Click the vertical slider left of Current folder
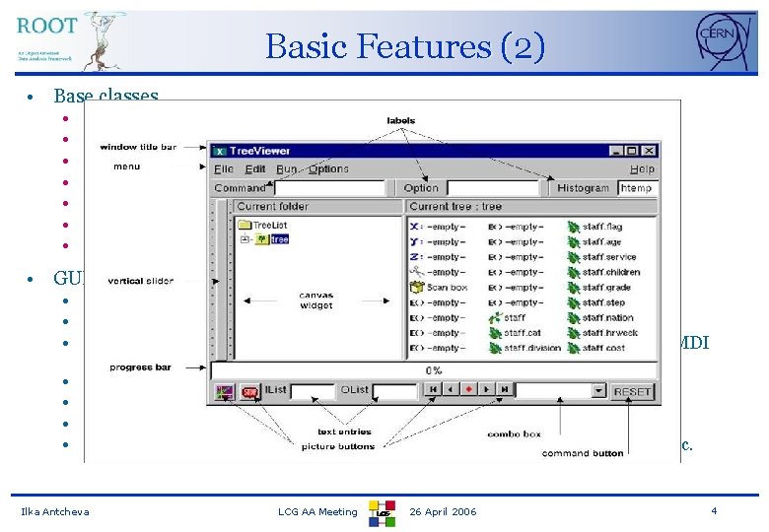 click(222, 280)
